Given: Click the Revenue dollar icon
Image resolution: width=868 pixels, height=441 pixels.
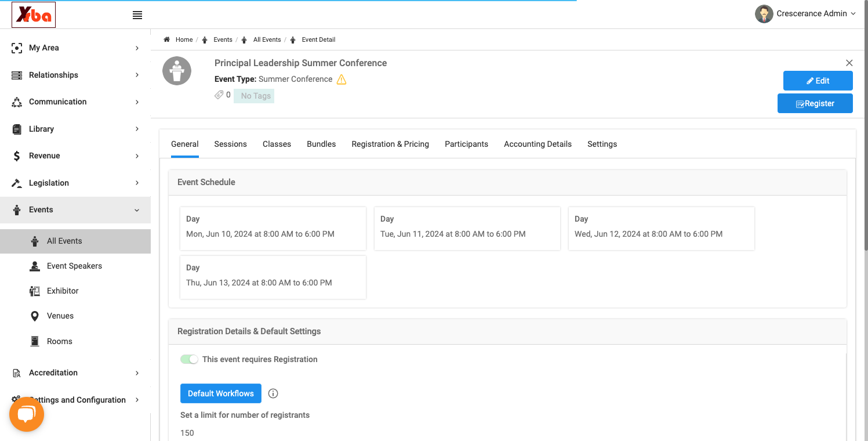Looking at the screenshot, I should pos(17,156).
